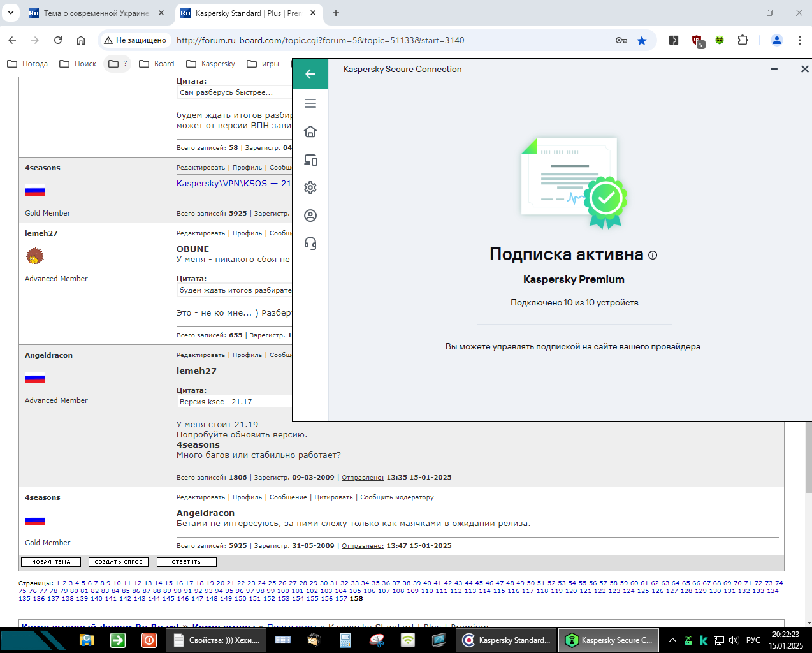This screenshot has height=653, width=812.
Task: Open Kaspersky home screen icon
Action: (x=310, y=131)
